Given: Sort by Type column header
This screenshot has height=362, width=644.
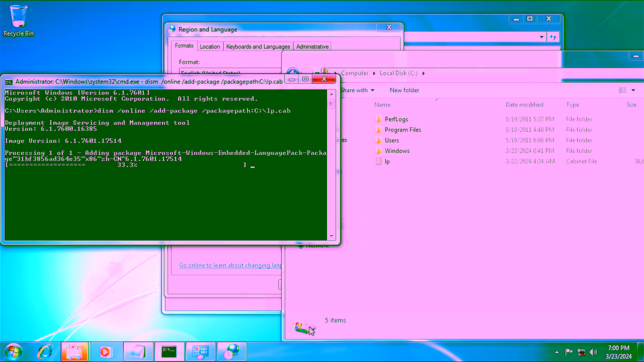Looking at the screenshot, I should click(573, 105).
